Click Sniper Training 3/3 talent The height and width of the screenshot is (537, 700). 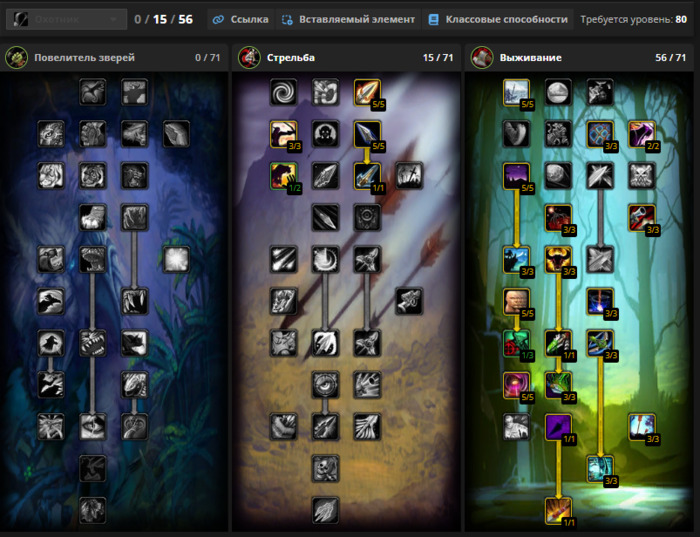pos(642,427)
